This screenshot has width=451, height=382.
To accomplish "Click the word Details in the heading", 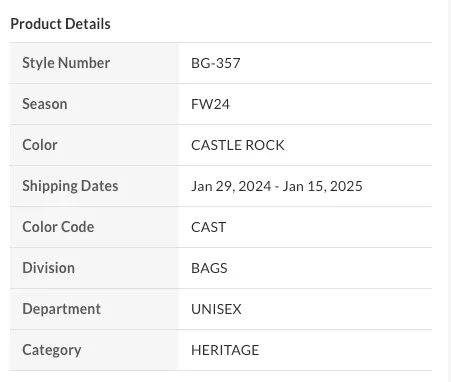I will [88, 24].
